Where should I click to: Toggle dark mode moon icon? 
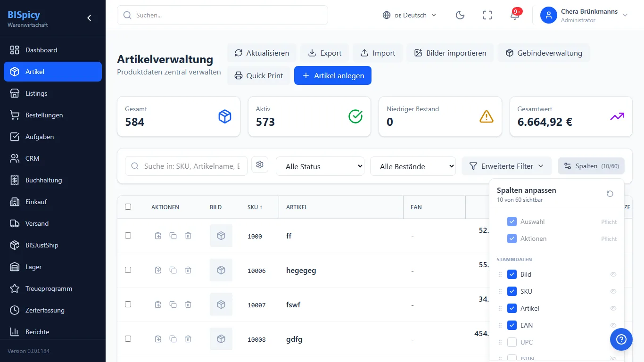point(460,15)
